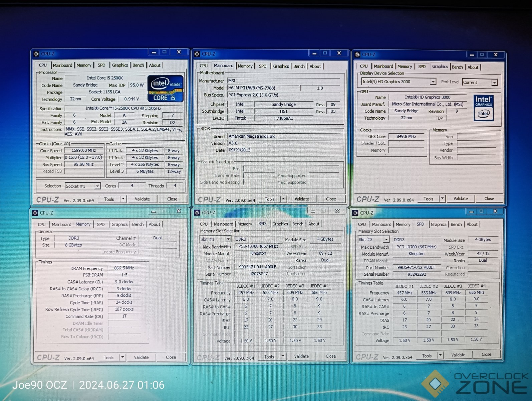This screenshot has height=401, width=532.
Task: Click CPU-Z title icon of the Slot #3 SPD window
Action: 355,213
